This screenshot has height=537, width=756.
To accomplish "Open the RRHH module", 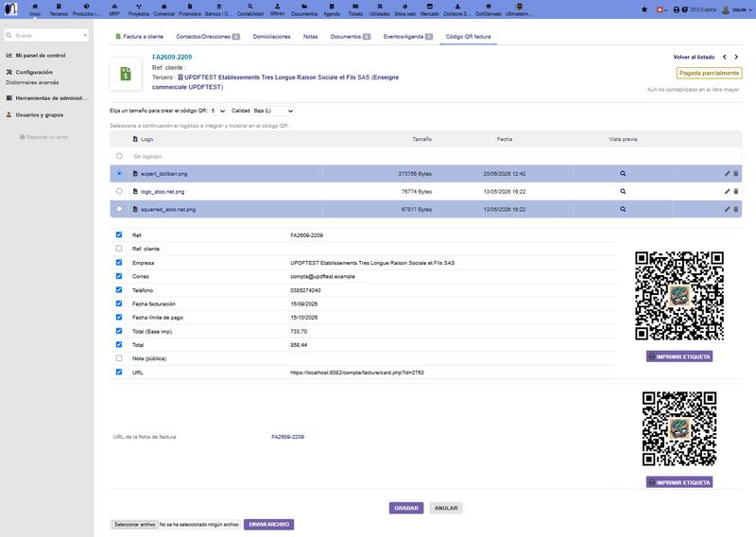I will tap(277, 9).
